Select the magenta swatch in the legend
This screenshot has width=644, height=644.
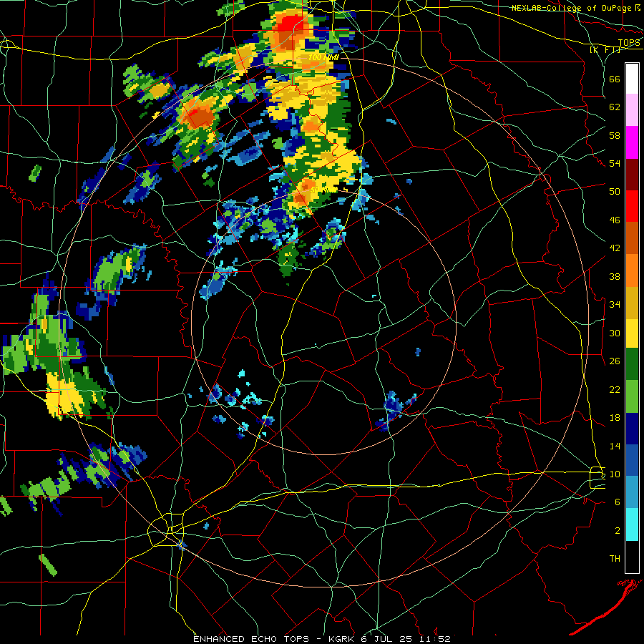click(632, 142)
